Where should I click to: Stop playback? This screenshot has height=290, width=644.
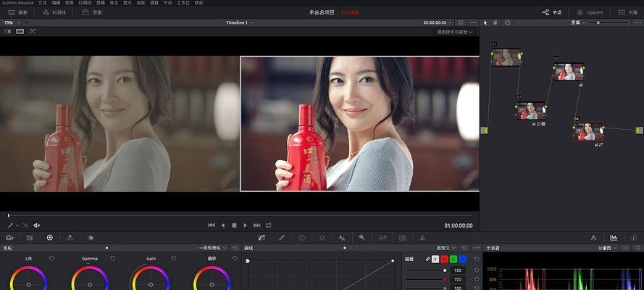pyautogui.click(x=234, y=225)
